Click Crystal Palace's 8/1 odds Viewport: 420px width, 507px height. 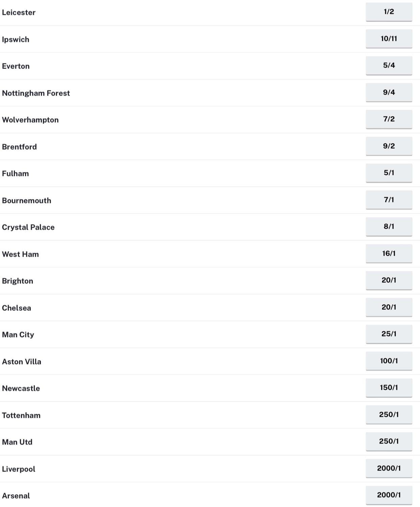[389, 227]
